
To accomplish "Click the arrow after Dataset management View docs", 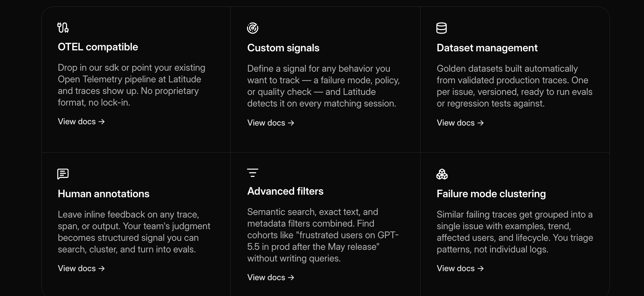I will coord(480,123).
